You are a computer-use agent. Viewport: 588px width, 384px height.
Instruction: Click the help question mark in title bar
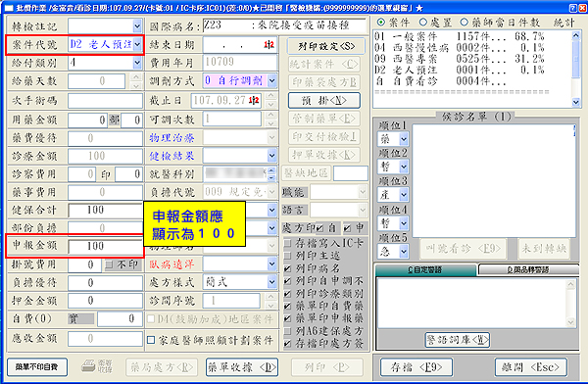pyautogui.click(x=573, y=8)
